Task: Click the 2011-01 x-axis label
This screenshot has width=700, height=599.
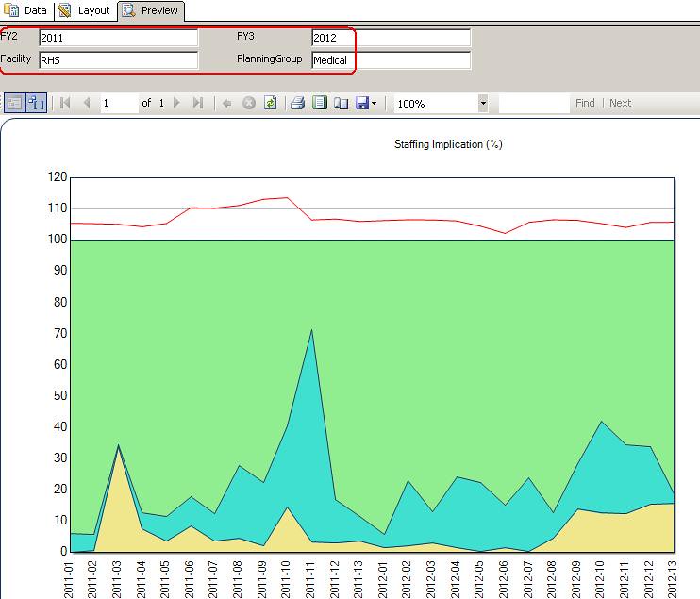Action: tap(68, 579)
